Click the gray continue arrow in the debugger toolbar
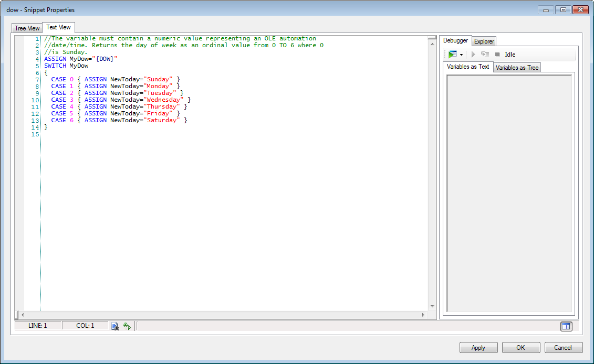This screenshot has width=594, height=364. (473, 55)
